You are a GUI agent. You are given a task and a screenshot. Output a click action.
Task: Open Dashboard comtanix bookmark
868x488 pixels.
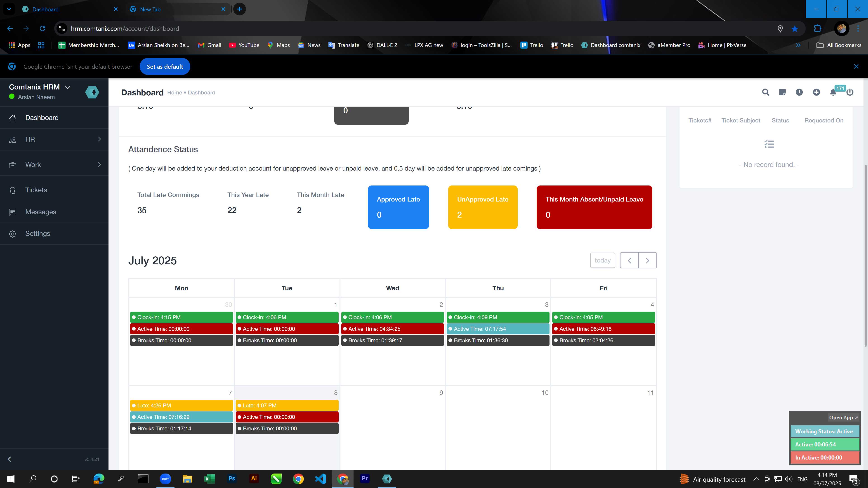pos(611,45)
